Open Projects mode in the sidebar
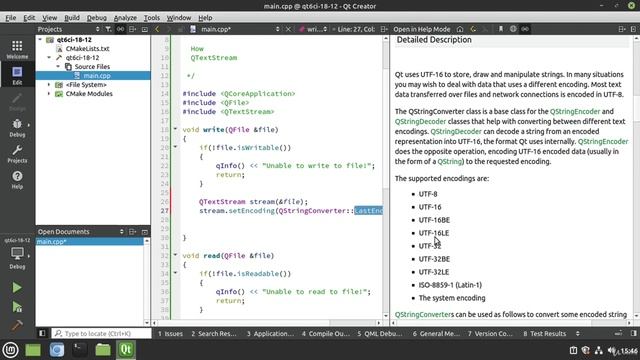Image resolution: width=640 pixels, height=360 pixels. tap(17, 154)
